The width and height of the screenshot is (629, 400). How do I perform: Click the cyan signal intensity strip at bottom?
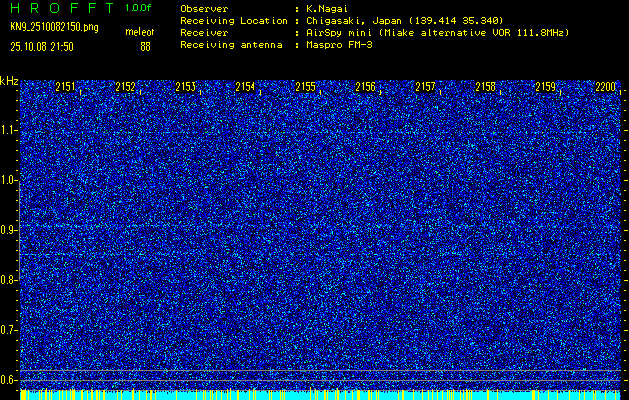click(320, 395)
